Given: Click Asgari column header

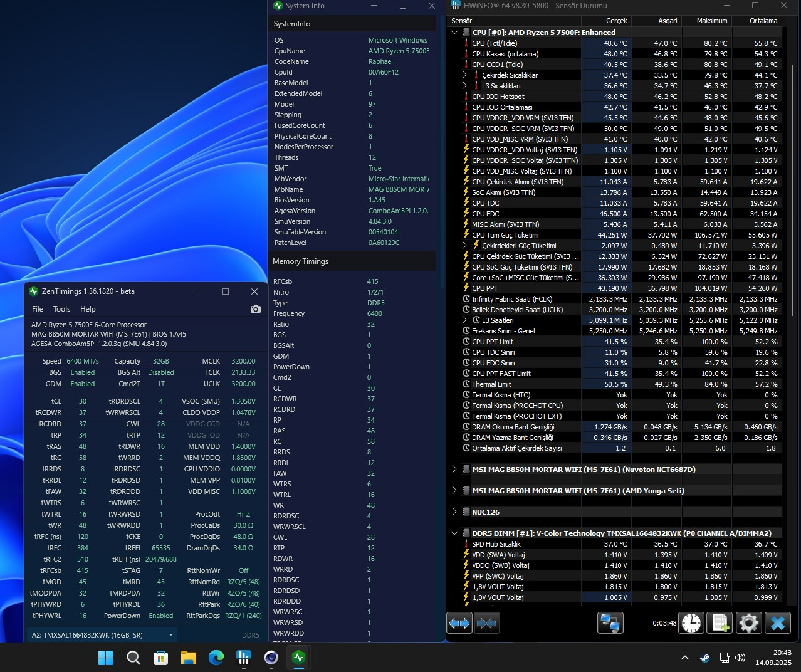Looking at the screenshot, I should click(656, 21).
